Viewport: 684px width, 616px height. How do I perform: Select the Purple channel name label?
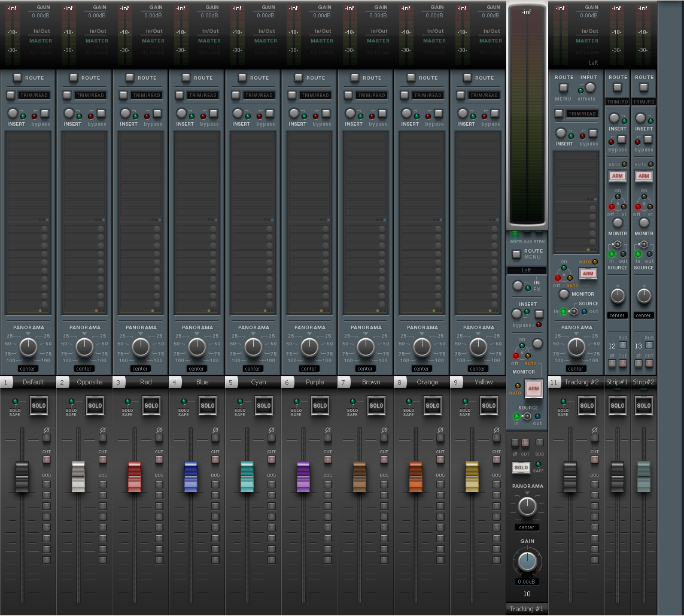click(x=314, y=382)
